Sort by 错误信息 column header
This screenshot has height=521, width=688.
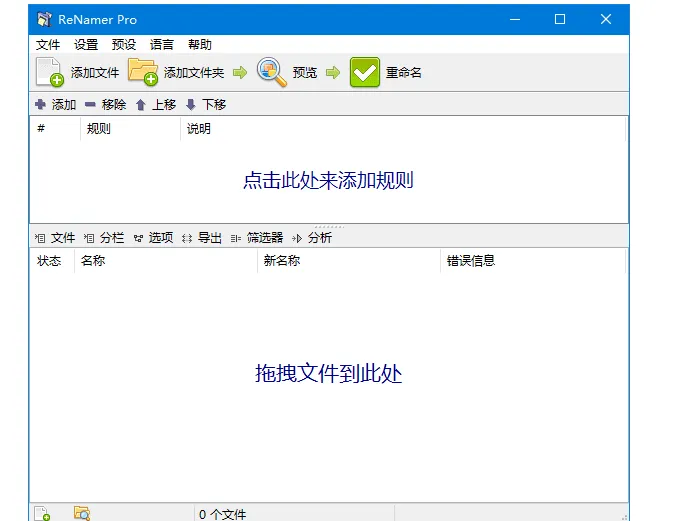tap(533, 261)
